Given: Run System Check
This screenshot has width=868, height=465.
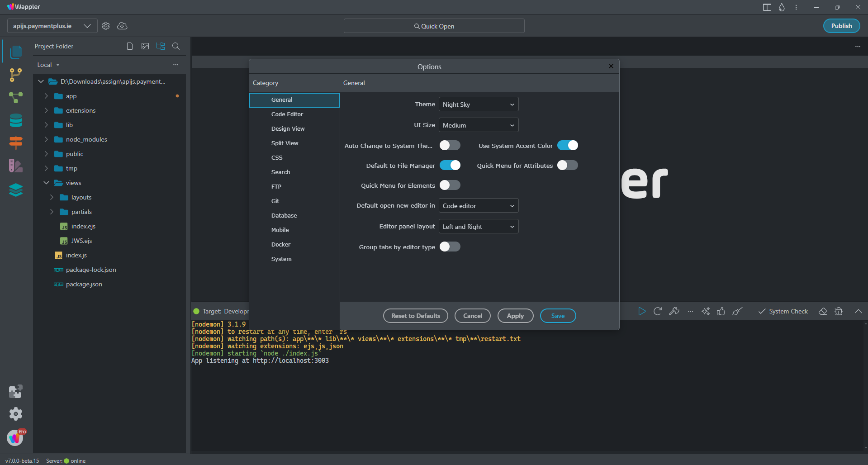Looking at the screenshot, I should coord(783,311).
